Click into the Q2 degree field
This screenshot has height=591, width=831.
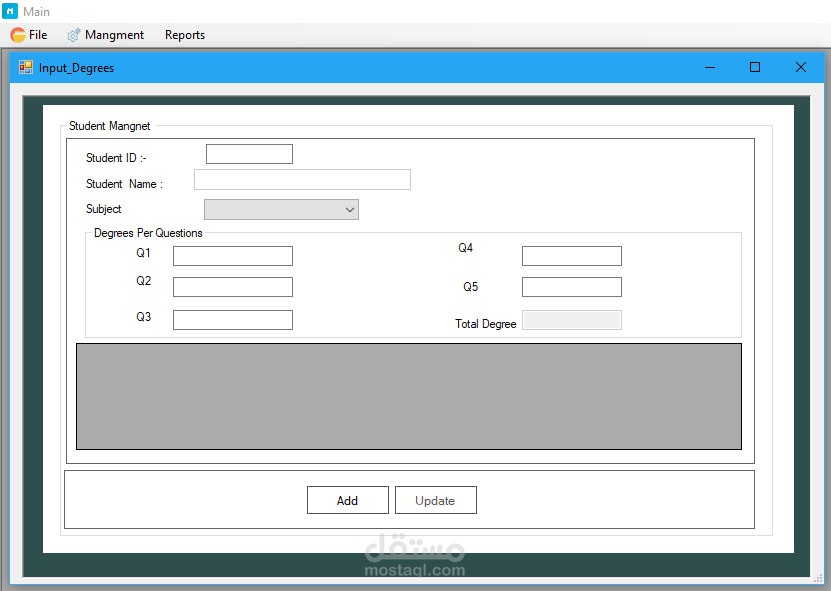point(233,287)
